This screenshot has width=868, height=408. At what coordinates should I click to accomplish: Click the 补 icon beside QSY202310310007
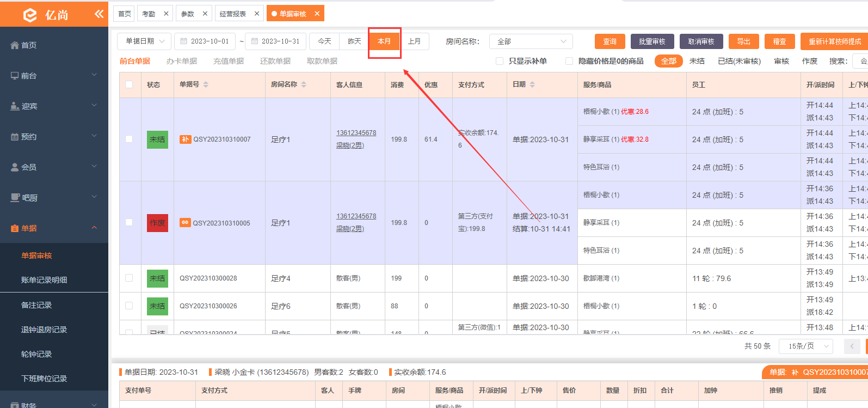click(x=186, y=139)
